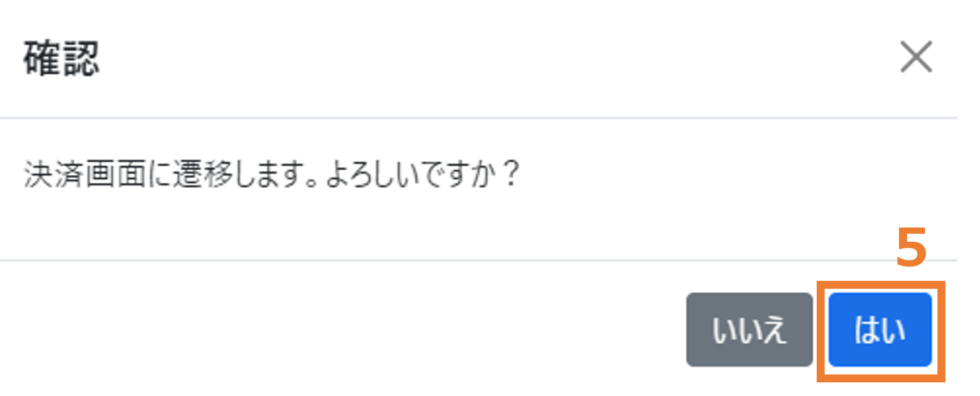Tap the cross icon beside 確認 header

coord(916,57)
